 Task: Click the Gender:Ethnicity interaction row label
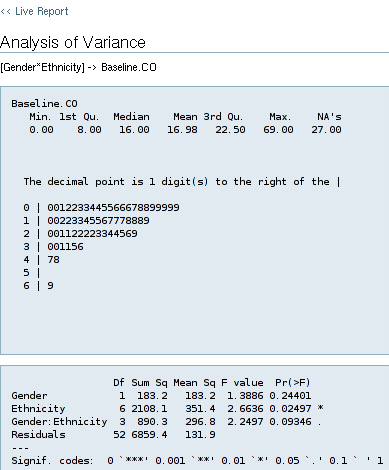[59, 422]
